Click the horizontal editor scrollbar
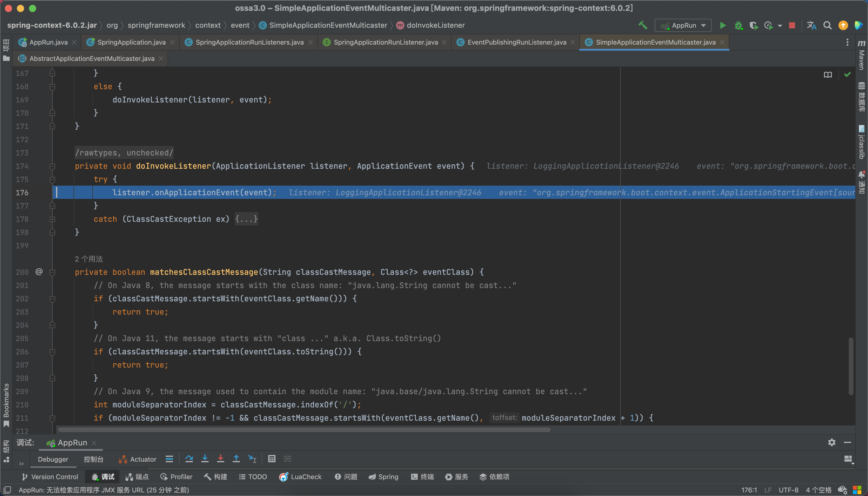Image resolution: width=868 pixels, height=496 pixels. 304,430
